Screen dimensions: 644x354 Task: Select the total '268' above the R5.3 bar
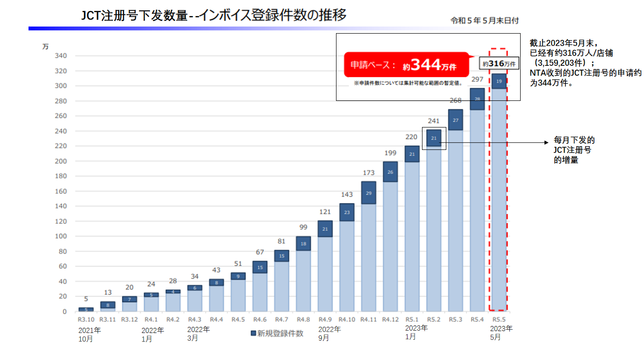click(456, 100)
